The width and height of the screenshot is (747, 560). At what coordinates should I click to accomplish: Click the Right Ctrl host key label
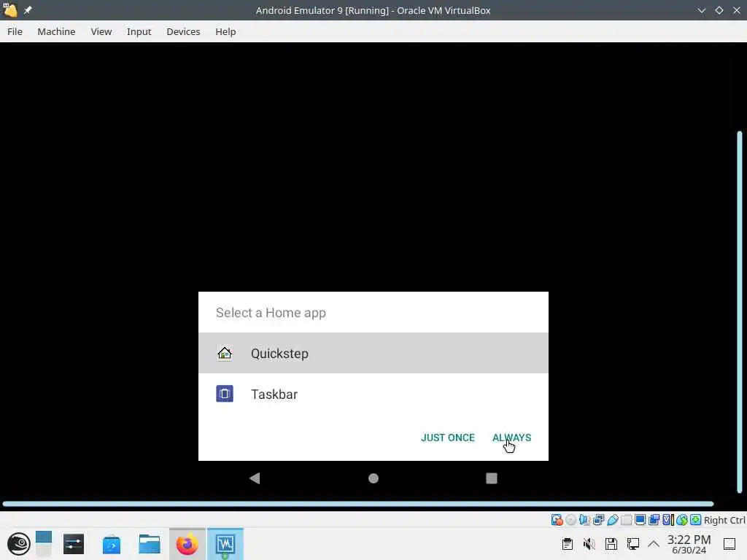tap(724, 520)
